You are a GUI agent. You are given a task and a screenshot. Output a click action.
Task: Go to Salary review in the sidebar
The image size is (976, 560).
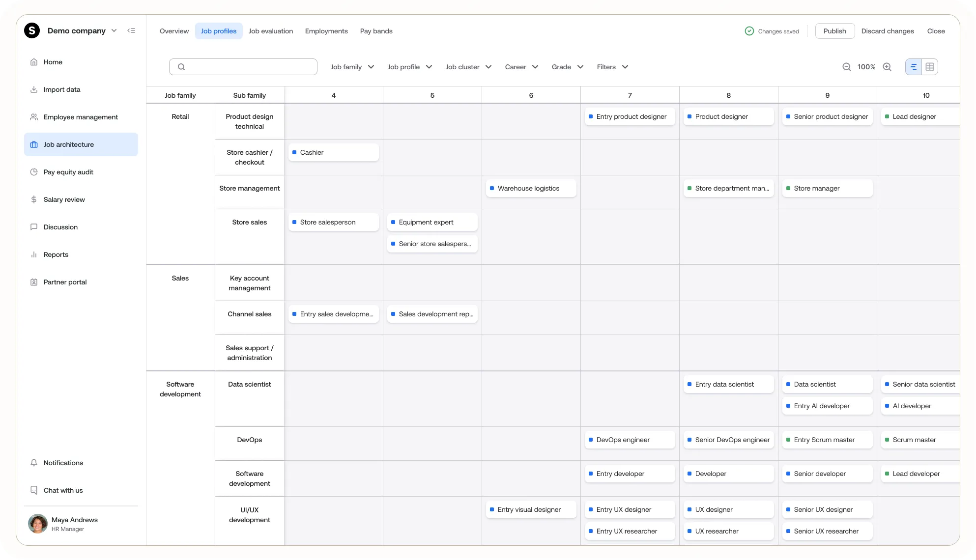click(64, 199)
